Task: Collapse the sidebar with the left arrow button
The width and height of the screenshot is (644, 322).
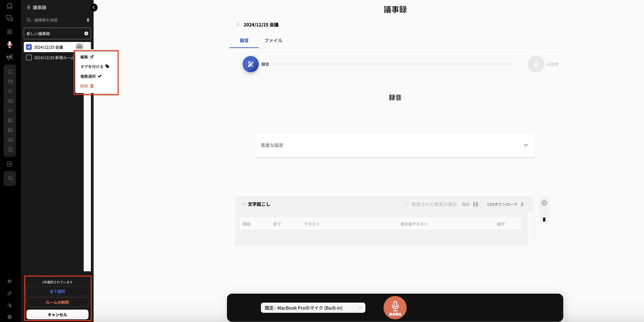Action: point(94,8)
